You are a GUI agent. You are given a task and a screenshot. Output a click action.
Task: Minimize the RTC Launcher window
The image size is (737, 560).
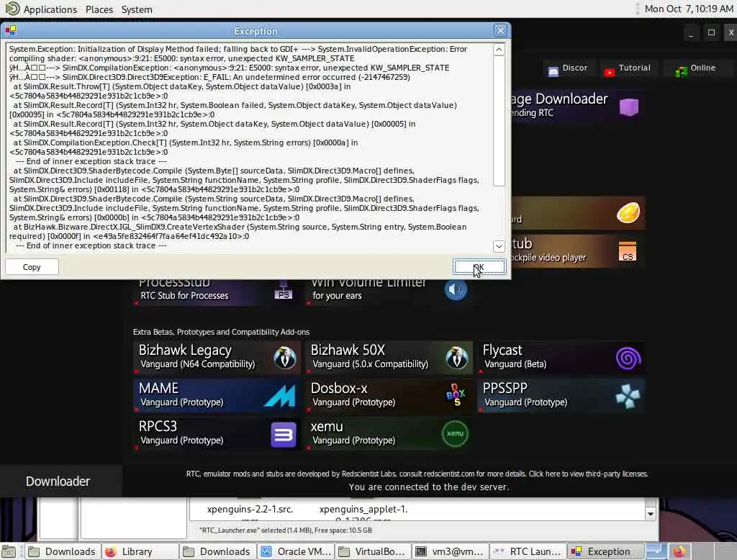click(x=690, y=33)
